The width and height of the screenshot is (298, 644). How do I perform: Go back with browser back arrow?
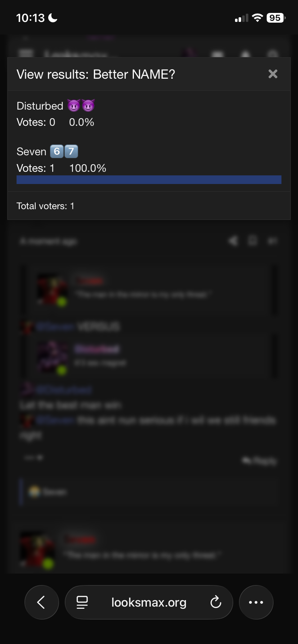[x=42, y=602]
